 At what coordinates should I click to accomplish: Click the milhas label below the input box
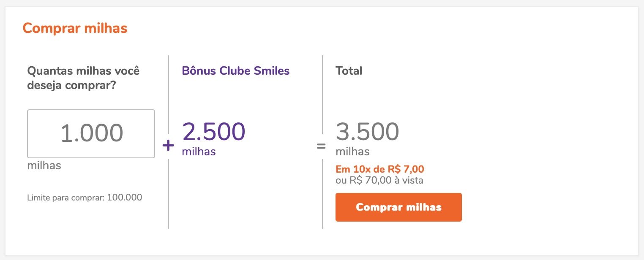tap(44, 165)
